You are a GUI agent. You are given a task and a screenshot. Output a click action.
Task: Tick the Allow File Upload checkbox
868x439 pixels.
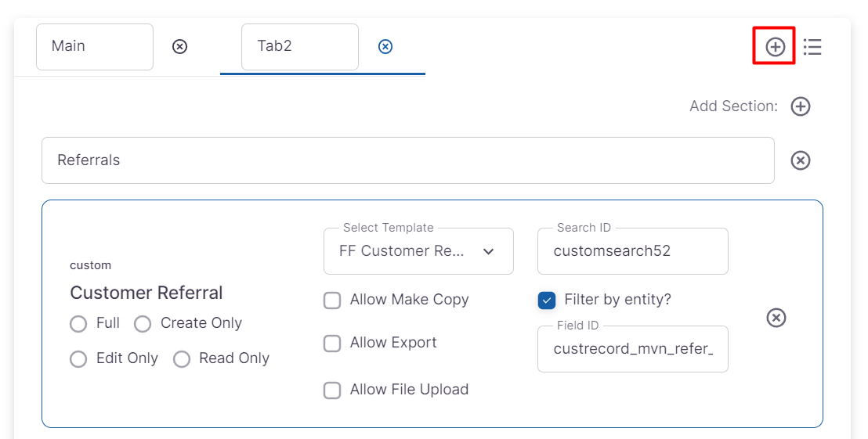[x=332, y=390]
